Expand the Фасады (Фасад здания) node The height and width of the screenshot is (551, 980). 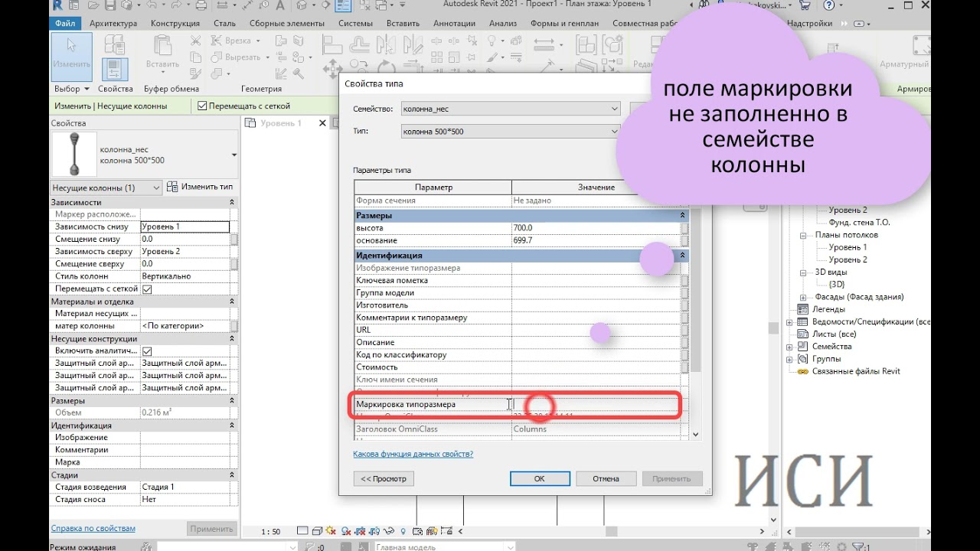[x=803, y=297]
